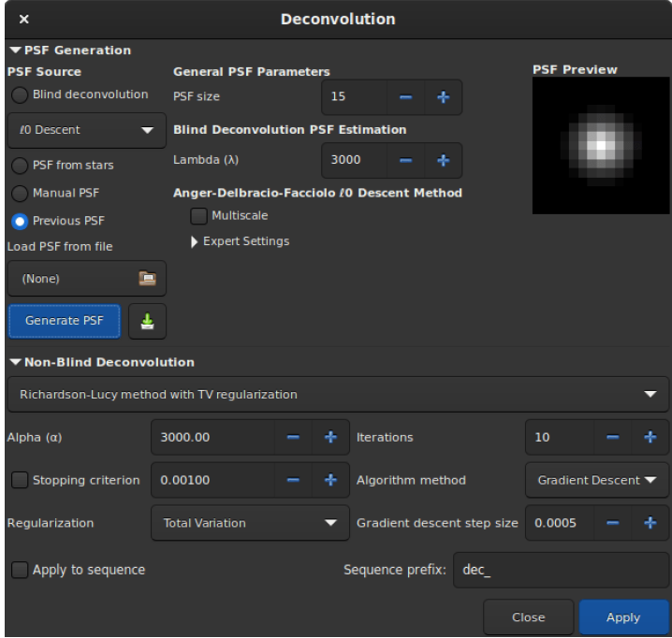Screen dimensions: 672x638
Task: Select PSF from stars option
Action: [19, 166]
